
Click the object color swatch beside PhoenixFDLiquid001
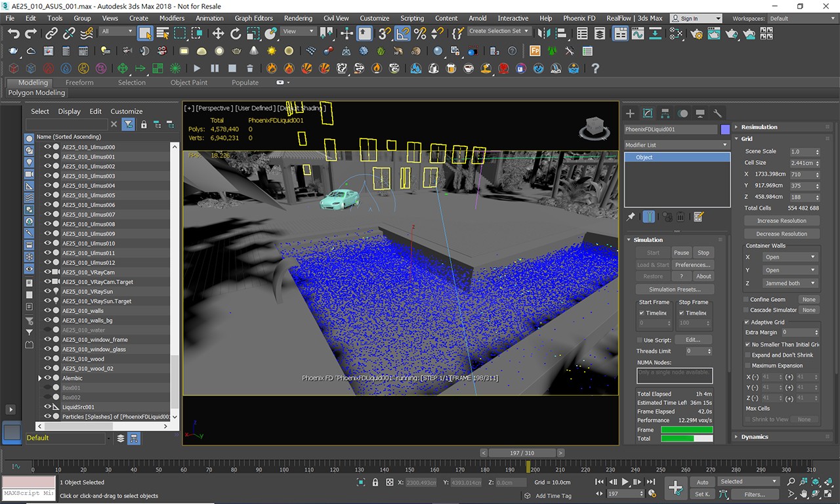(725, 130)
